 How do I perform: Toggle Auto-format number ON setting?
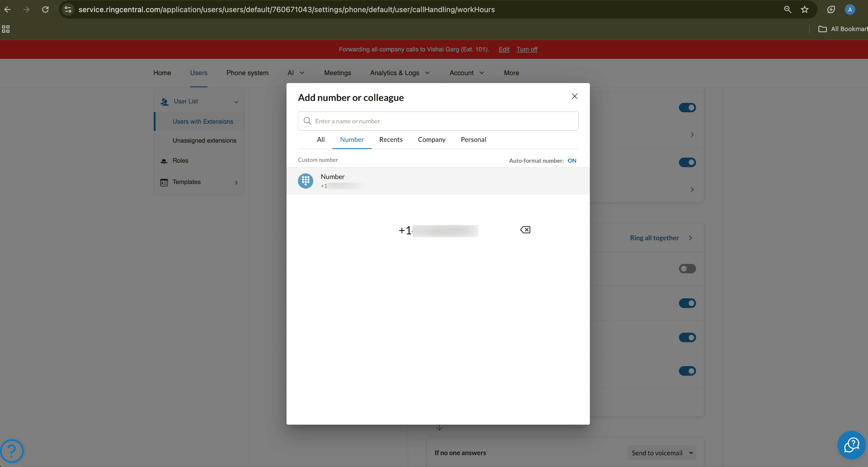tap(572, 161)
